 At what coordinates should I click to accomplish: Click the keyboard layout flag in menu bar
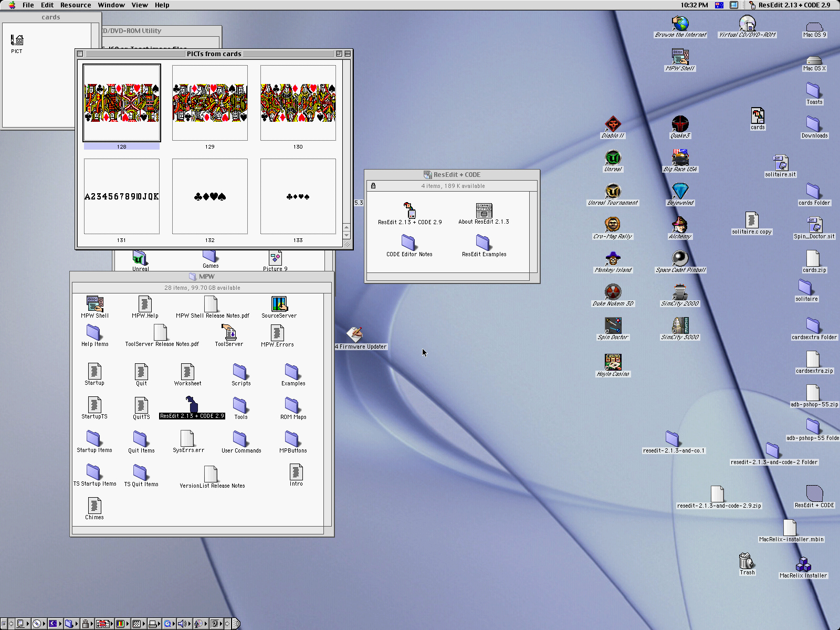719,5
